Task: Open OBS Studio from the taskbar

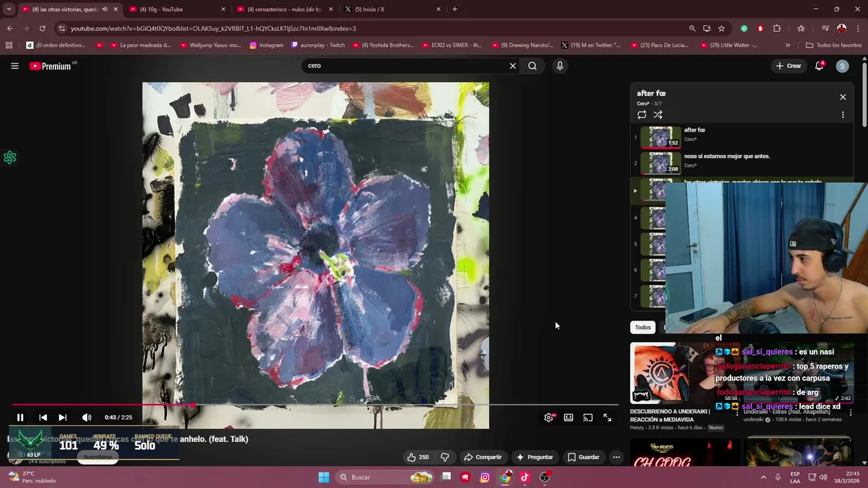Action: coord(545,477)
